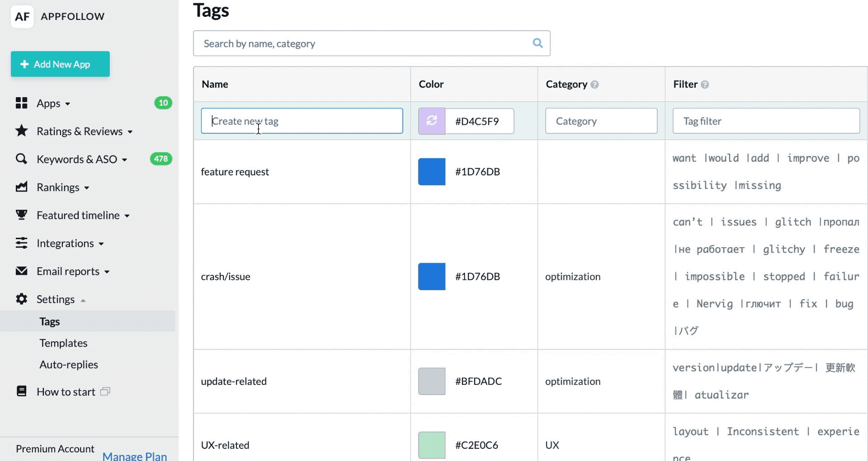
Task: Focus the Tag filter input field
Action: (766, 121)
